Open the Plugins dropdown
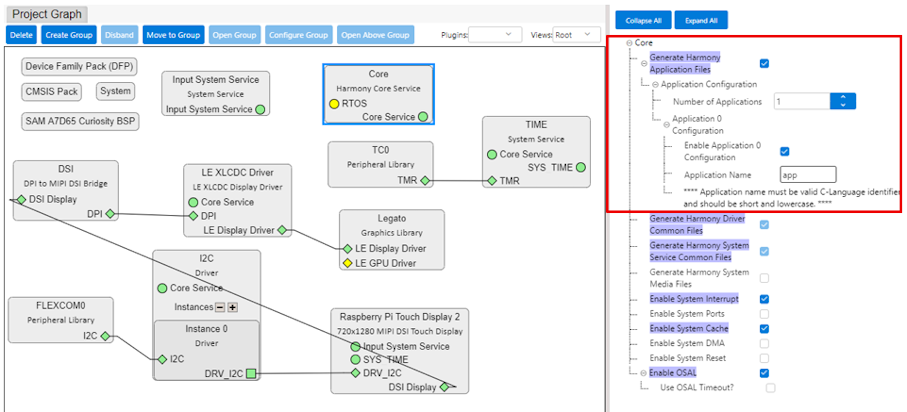The image size is (907, 412). [494, 35]
